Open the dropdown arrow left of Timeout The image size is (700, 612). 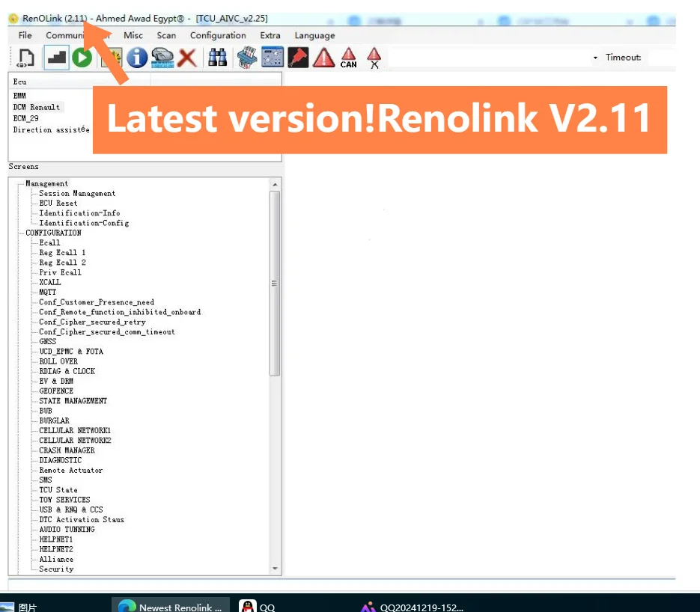(595, 58)
